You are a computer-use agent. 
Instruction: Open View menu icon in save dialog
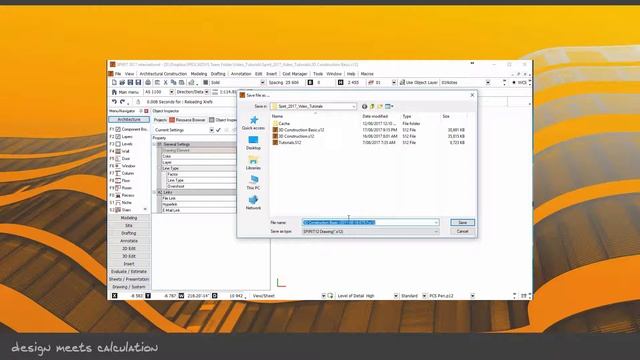(x=389, y=107)
